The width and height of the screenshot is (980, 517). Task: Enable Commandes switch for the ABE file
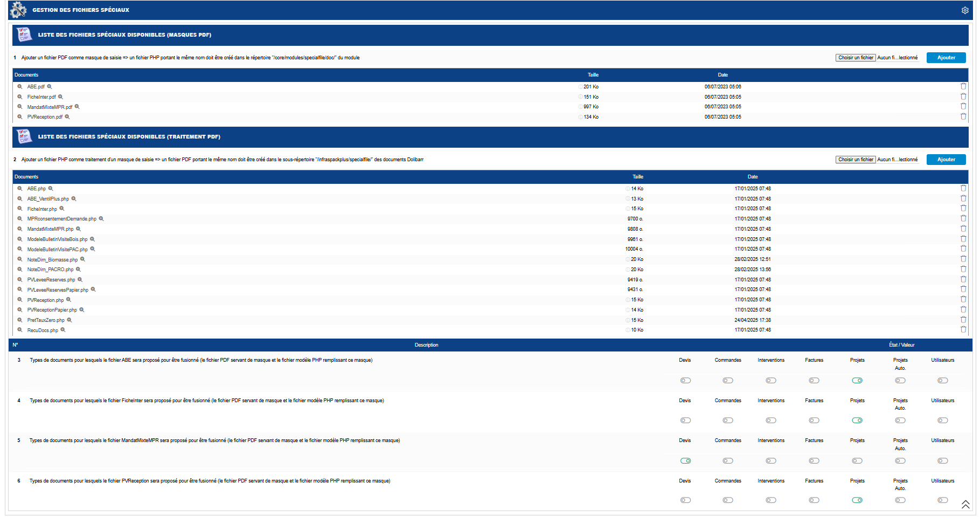pyautogui.click(x=728, y=381)
